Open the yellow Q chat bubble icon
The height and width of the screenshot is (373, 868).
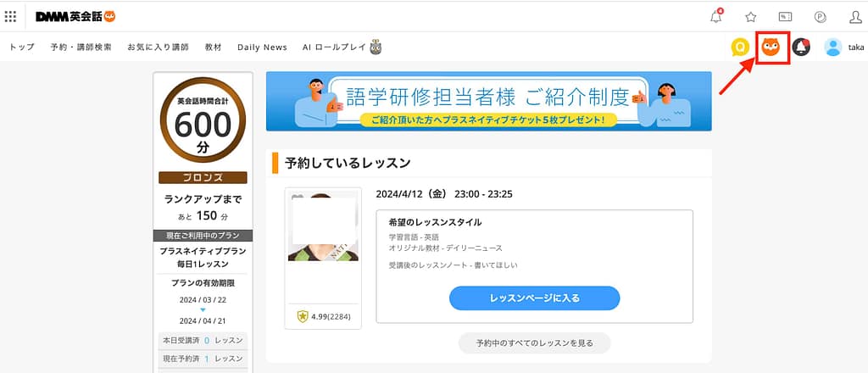tap(740, 47)
